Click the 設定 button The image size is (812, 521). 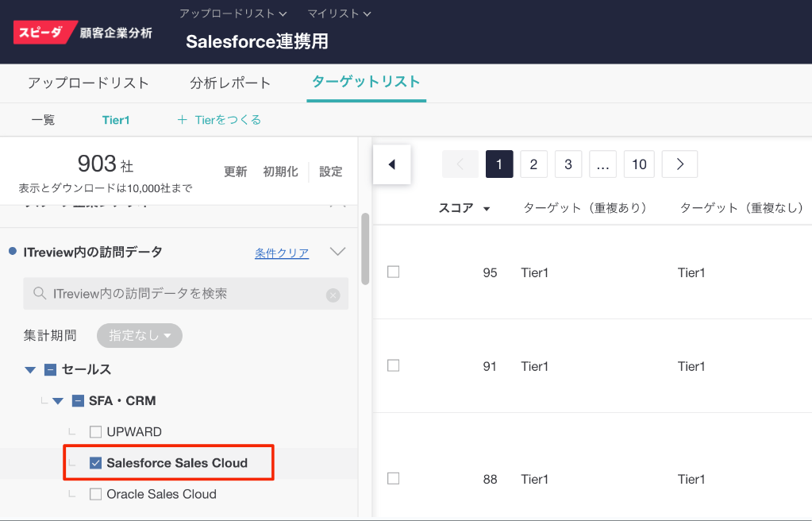click(331, 172)
